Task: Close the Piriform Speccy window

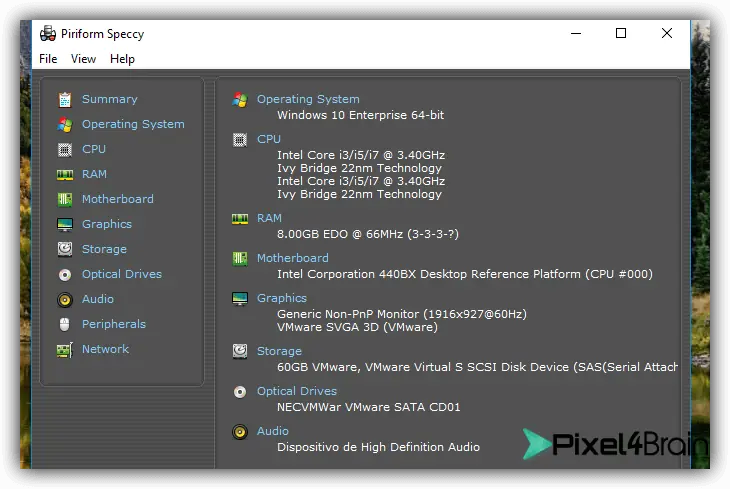Action: coord(667,34)
